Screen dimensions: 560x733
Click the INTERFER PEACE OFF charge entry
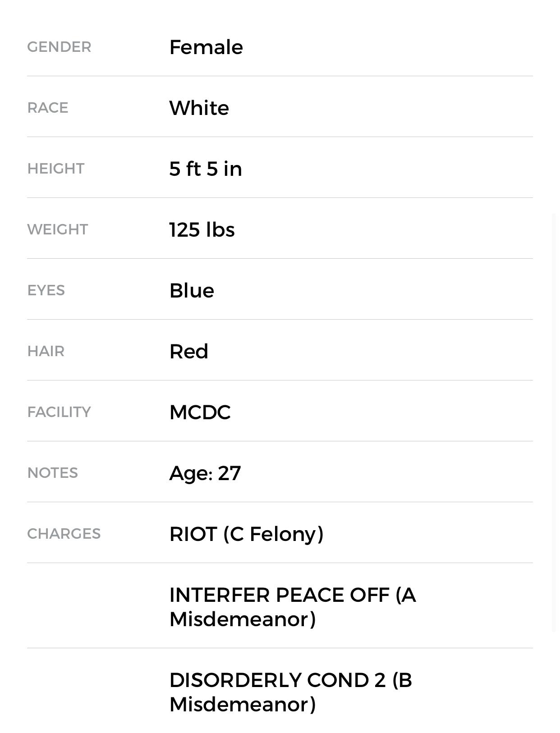(292, 607)
